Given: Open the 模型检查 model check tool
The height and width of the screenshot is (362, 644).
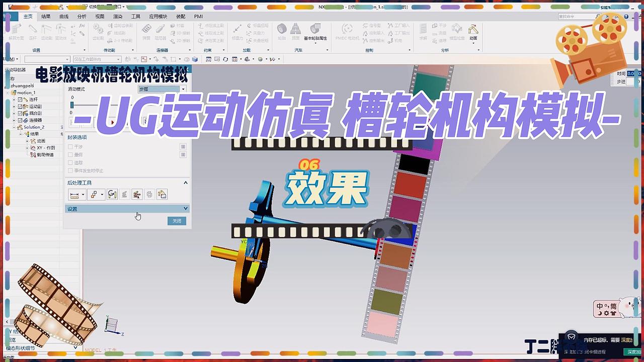Looking at the screenshot, I should coord(457,31).
